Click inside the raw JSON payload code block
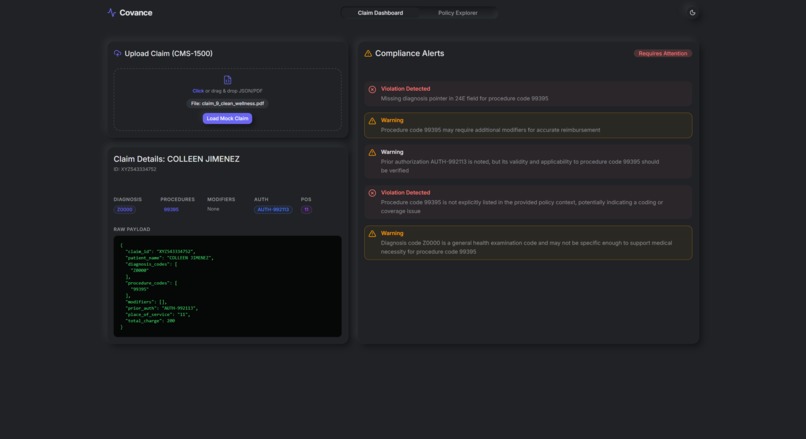806x439 pixels. pyautogui.click(x=227, y=286)
